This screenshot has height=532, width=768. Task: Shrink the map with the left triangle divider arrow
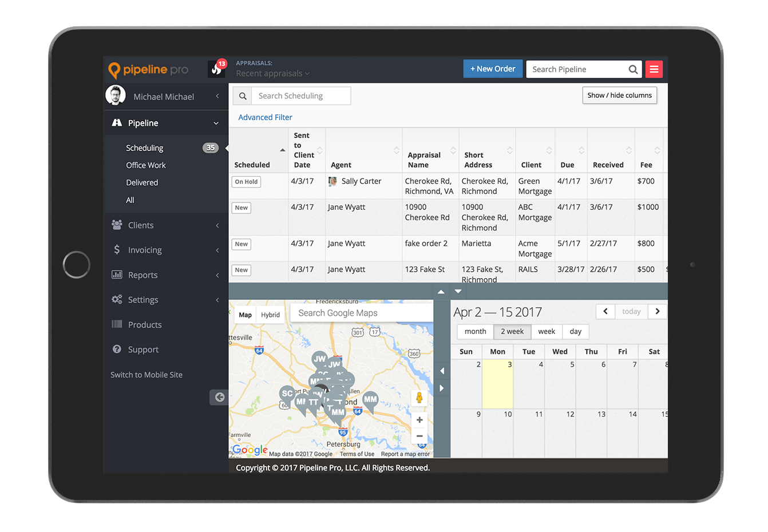pos(442,371)
